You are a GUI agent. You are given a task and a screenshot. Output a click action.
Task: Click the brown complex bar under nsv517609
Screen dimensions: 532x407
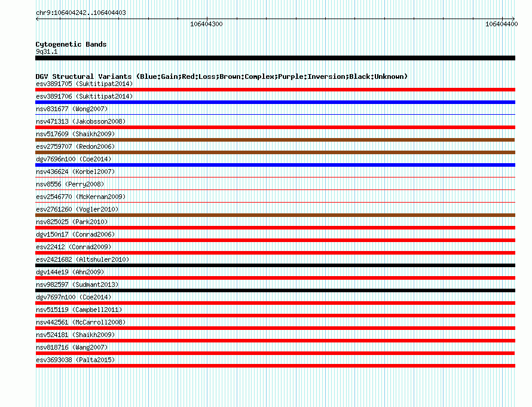tap(275, 140)
